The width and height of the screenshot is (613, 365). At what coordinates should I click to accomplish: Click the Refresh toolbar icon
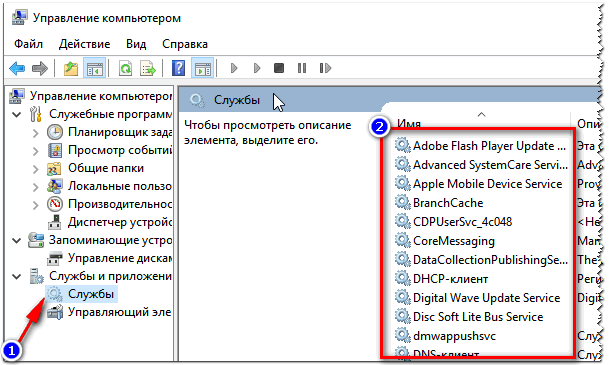pyautogui.click(x=125, y=69)
